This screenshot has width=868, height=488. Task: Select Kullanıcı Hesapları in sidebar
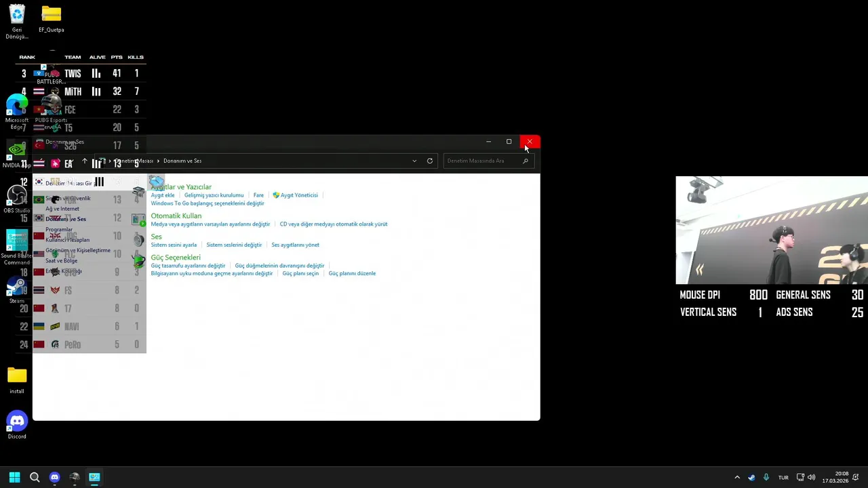point(67,240)
